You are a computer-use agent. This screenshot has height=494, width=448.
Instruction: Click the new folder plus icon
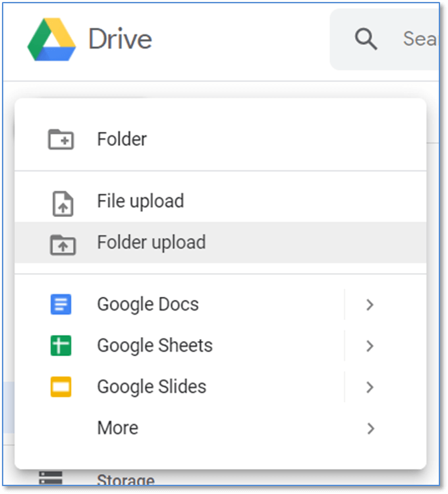61,139
